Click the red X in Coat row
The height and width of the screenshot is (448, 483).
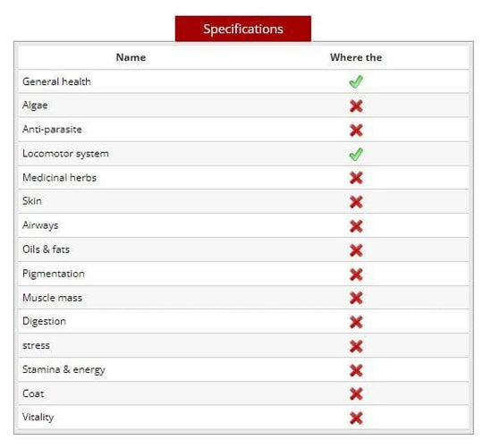(356, 394)
